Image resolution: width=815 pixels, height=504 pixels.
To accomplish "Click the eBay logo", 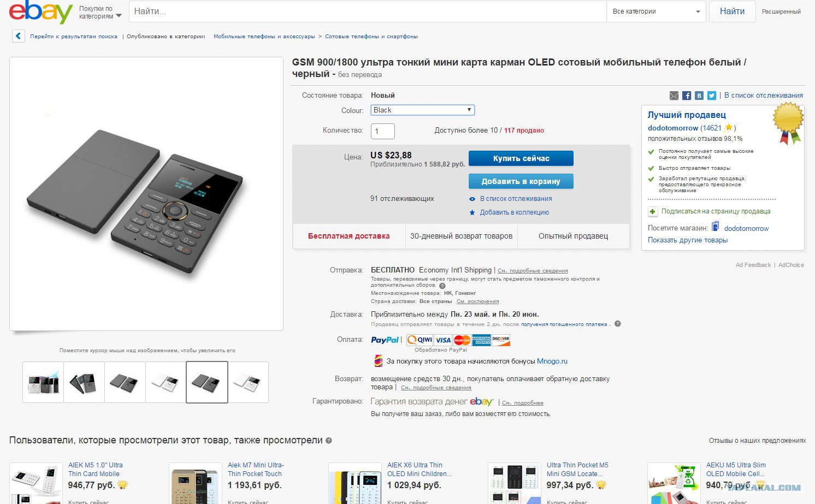I will (40, 12).
